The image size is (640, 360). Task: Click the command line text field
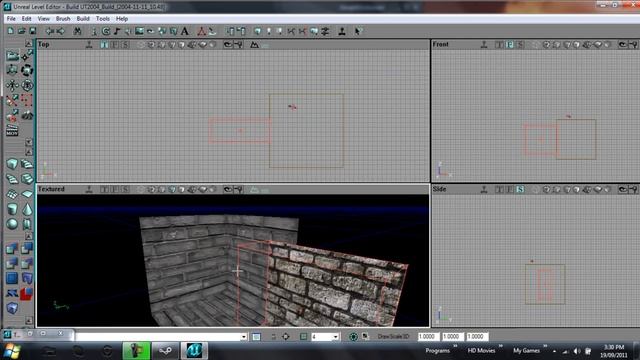tap(158, 337)
